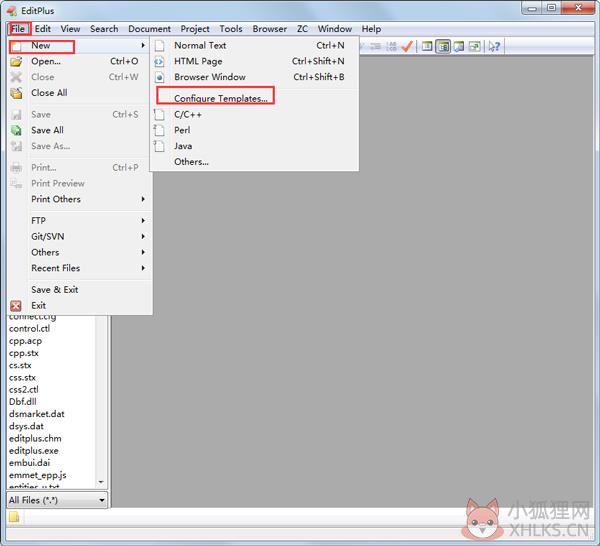600x546 pixels.
Task: Click the EditPlus app icon in title bar
Action: pos(12,11)
